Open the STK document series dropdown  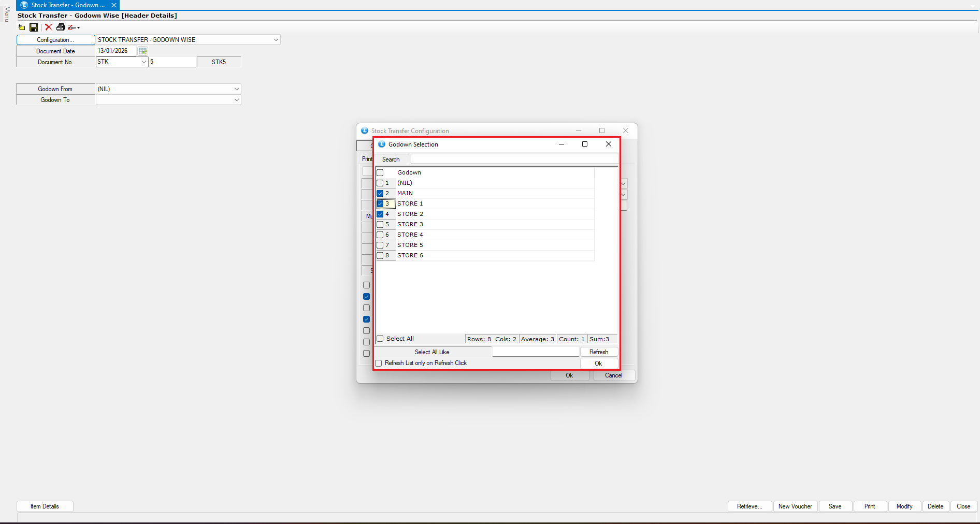(143, 62)
